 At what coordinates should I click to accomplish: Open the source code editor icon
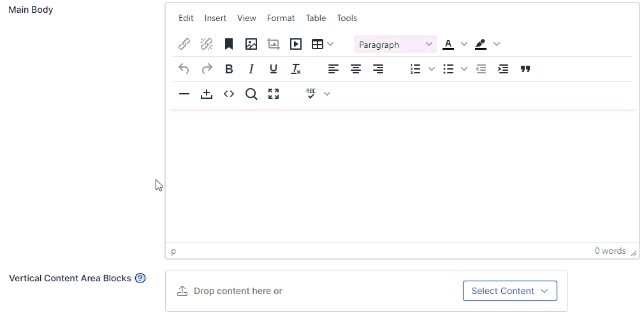[229, 94]
